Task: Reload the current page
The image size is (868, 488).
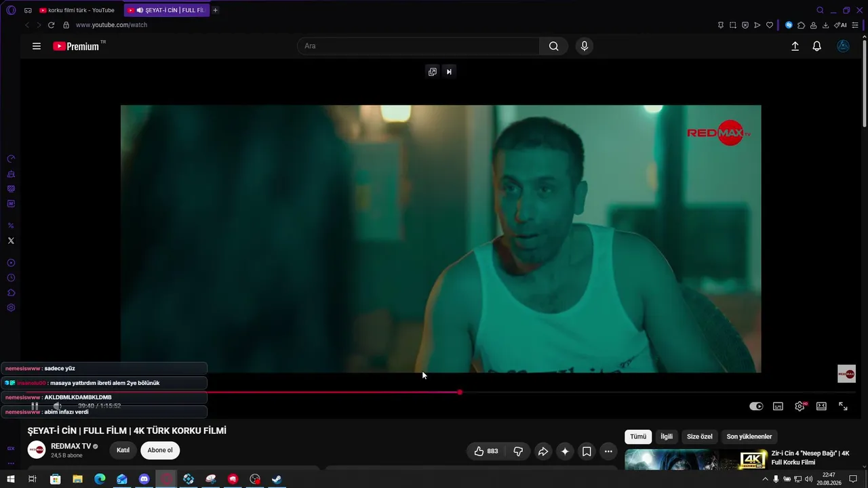Action: (51, 25)
